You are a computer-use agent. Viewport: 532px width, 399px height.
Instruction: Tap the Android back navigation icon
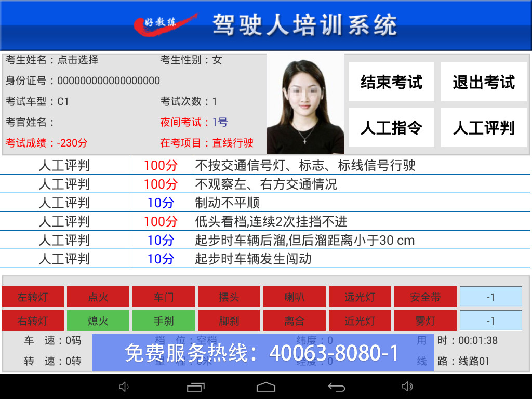pos(336,387)
